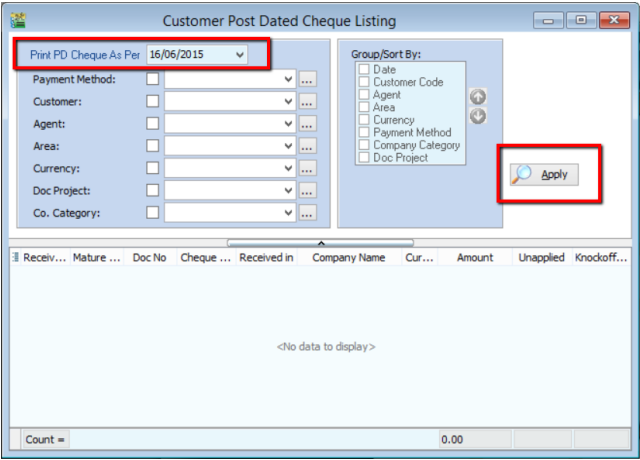The width and height of the screenshot is (640, 460).
Task: Check Customer Code in Group/Sort By
Action: pos(364,82)
